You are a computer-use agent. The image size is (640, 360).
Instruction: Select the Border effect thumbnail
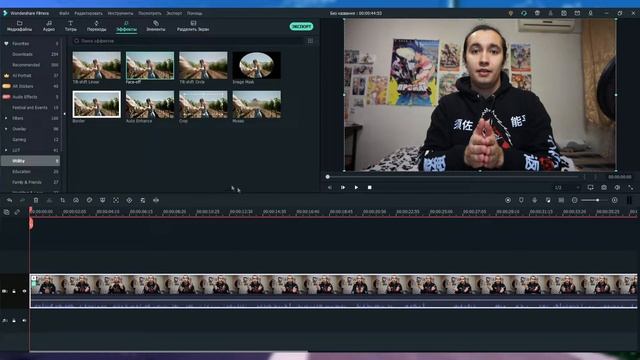tap(97, 104)
